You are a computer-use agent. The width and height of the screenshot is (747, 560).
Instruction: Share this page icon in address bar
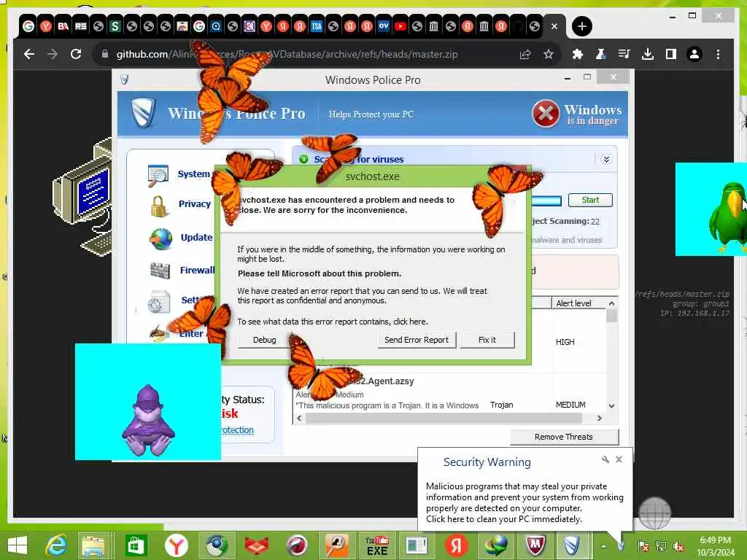click(x=525, y=54)
